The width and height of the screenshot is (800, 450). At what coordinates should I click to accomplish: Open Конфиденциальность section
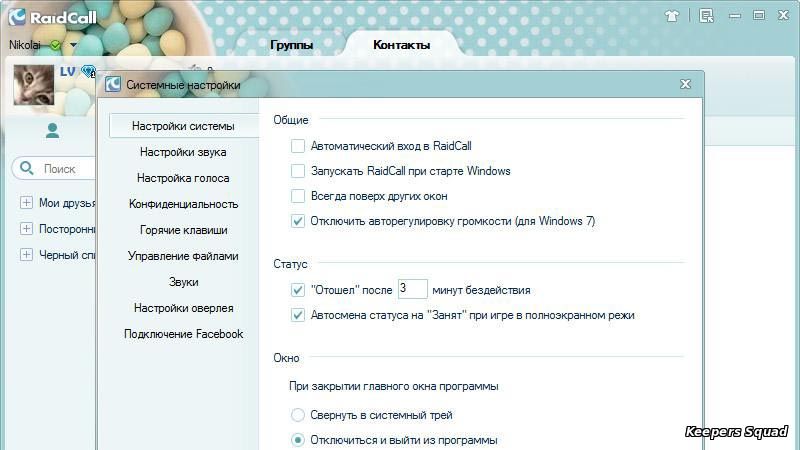183,204
